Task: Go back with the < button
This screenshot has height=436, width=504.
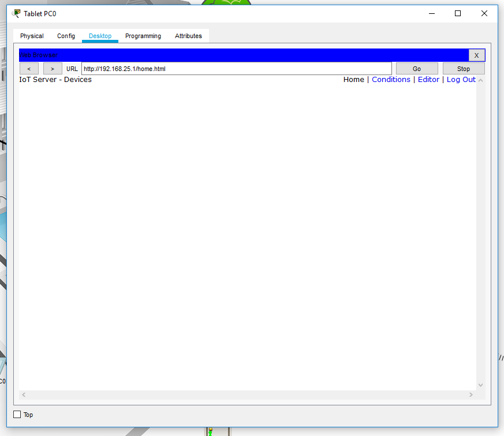Action: point(29,69)
